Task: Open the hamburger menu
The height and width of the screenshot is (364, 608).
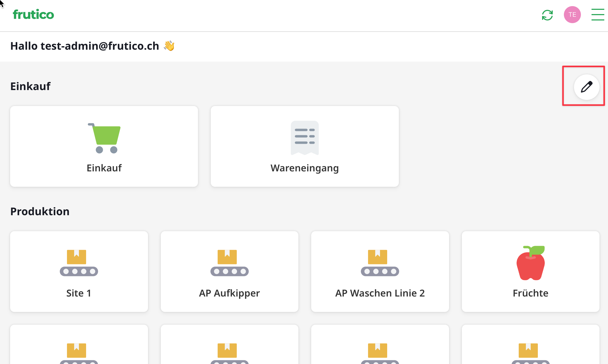Action: (x=598, y=15)
